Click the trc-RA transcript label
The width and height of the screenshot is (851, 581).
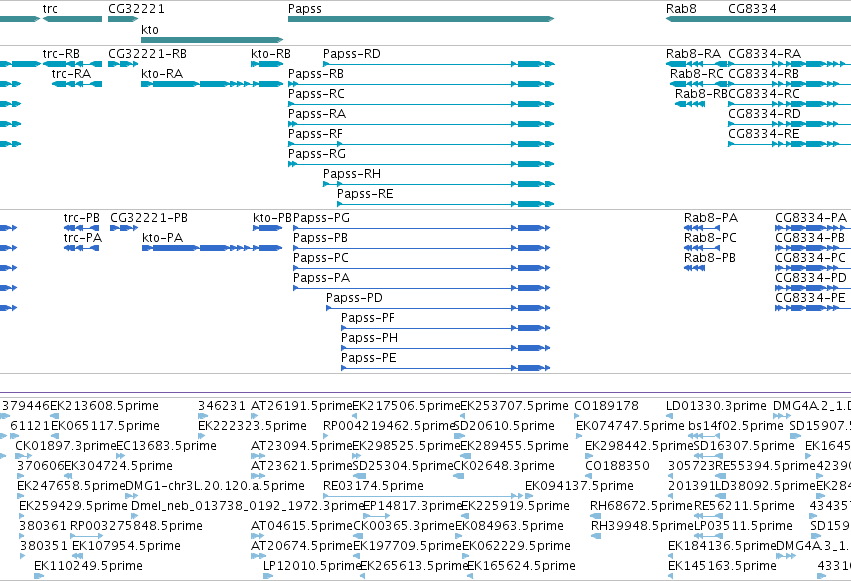pos(71,74)
